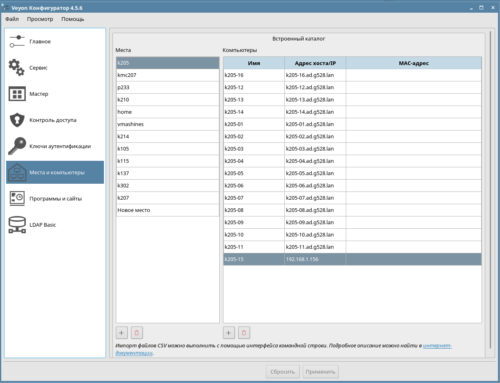Screen dimensions: 500x383
Task: Click the Применить button
Action: coord(320,372)
